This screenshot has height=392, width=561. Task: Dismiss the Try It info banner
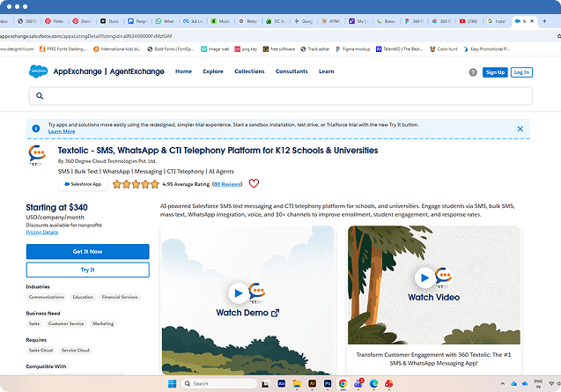point(520,129)
